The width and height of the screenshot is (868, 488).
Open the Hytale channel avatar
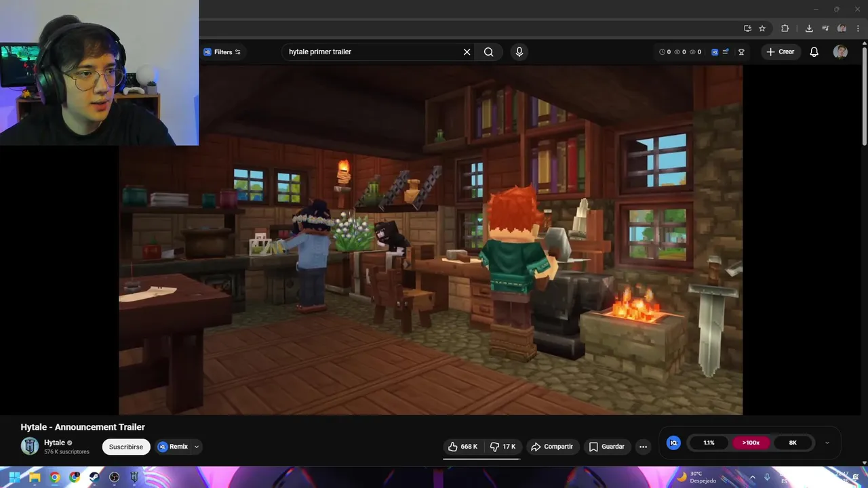30,446
